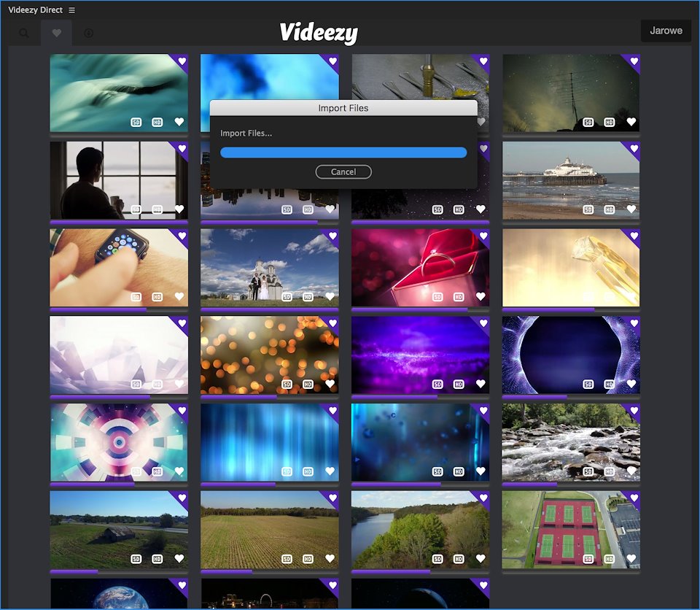Get HD of man at window clip

click(157, 209)
